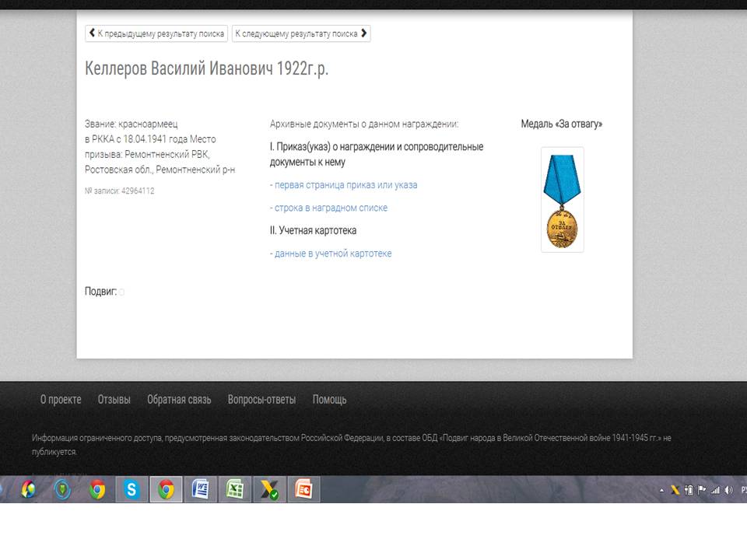The height and width of the screenshot is (560, 747).
Task: Launch Excel from the taskbar
Action: click(234, 490)
